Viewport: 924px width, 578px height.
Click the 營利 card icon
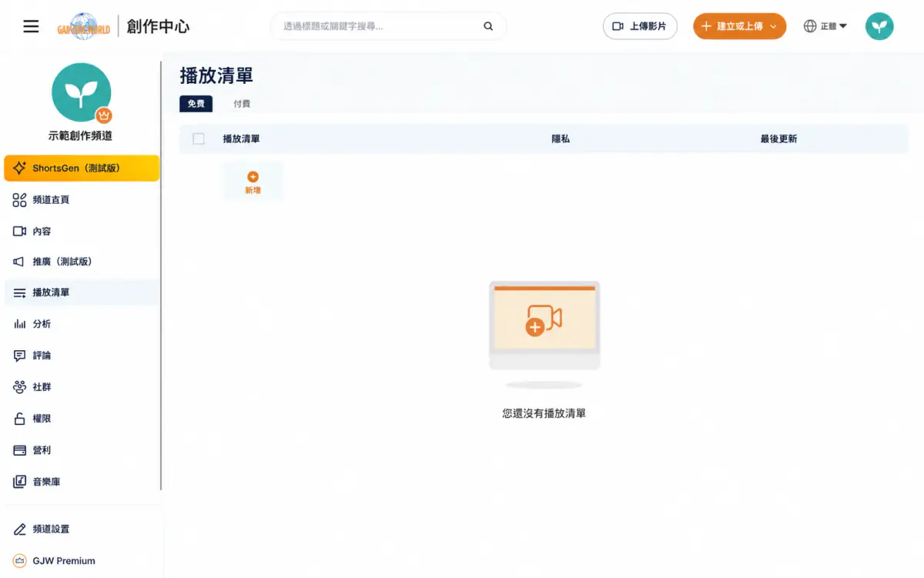tap(20, 450)
